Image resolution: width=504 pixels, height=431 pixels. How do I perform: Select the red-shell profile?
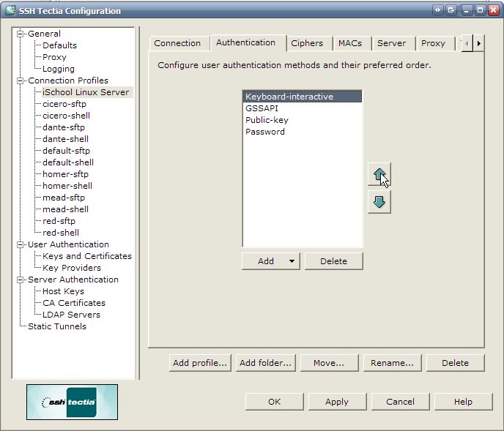pos(61,233)
